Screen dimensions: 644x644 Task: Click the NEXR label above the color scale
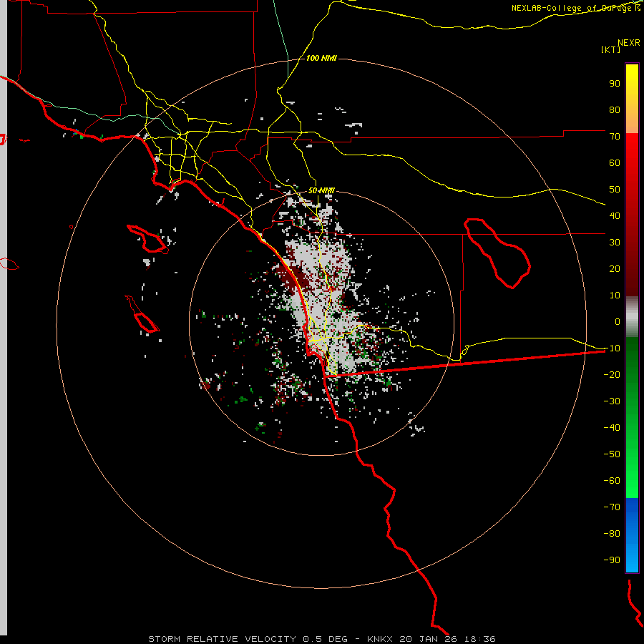tap(629, 43)
